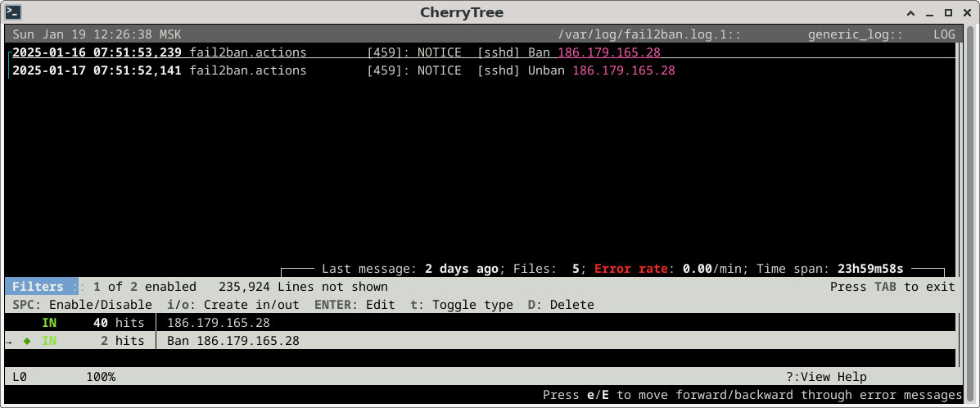The image size is (980, 408).
Task: Select the filter row '186.179.165.28' with 40 hits
Action: (x=219, y=323)
